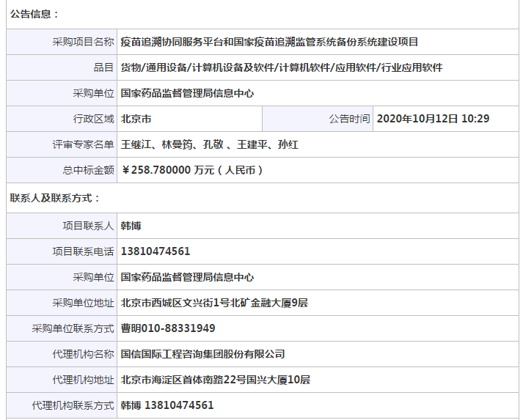This screenshot has height=420, width=523.
Task: Click the purchaser address 北京市西城区文兴街1号
Action: [x=214, y=303]
